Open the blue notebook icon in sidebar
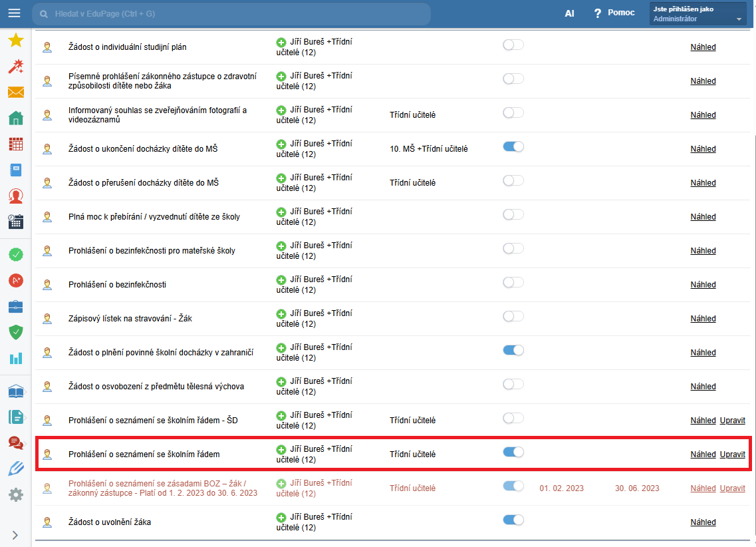 pyautogui.click(x=16, y=170)
